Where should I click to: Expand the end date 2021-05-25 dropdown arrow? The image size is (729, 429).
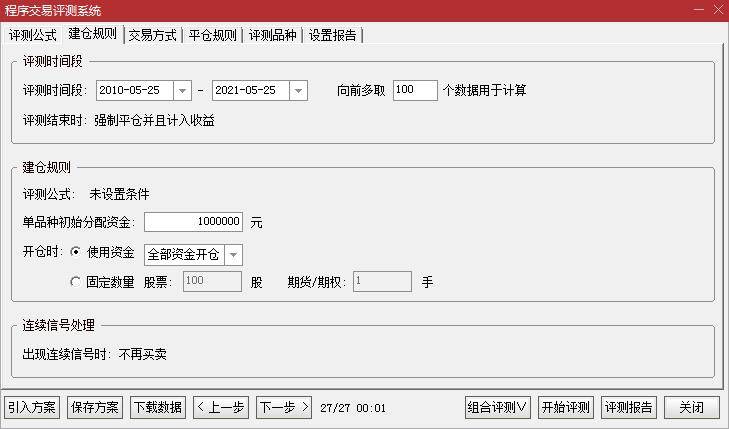point(298,90)
